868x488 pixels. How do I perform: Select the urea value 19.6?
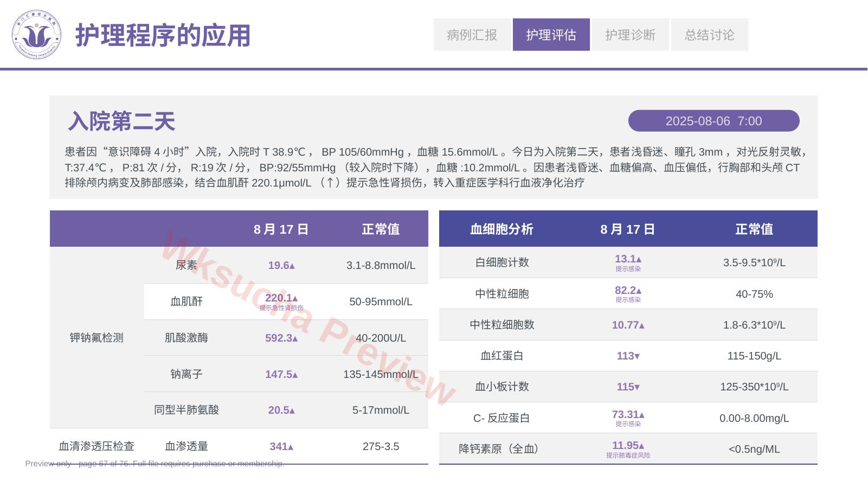(x=281, y=265)
